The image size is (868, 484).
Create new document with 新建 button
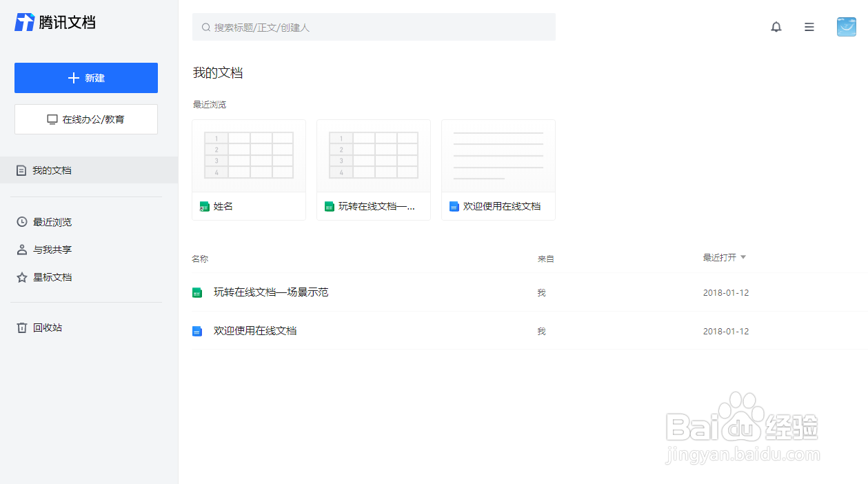tap(86, 78)
